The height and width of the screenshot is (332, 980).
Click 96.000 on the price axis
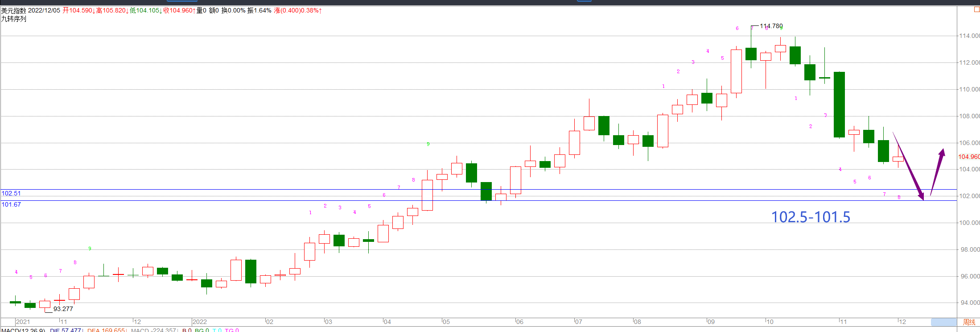click(x=969, y=276)
